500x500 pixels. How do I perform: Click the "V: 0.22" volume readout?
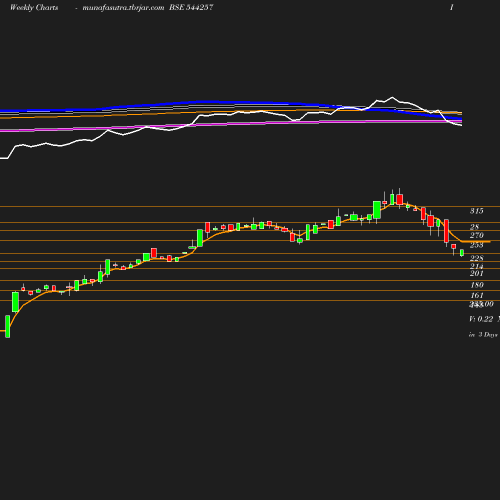[x=481, y=319]
